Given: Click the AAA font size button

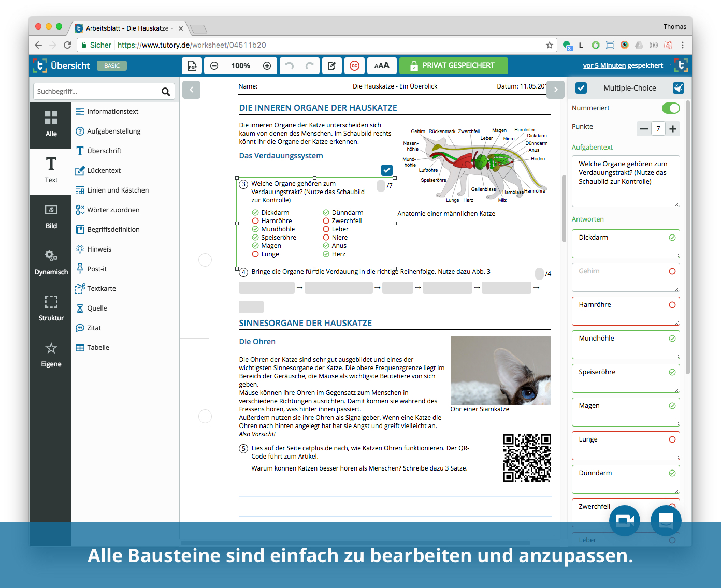Looking at the screenshot, I should [382, 66].
